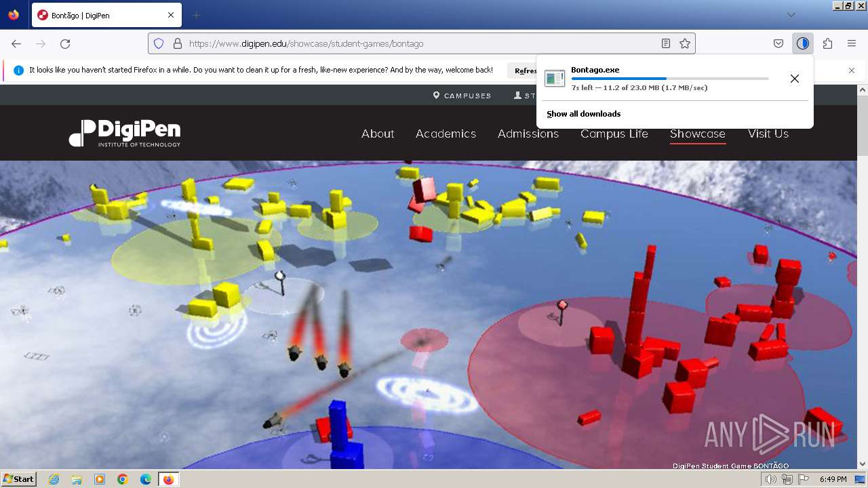Open the CAMPUSES link
The width and height of the screenshot is (868, 488).
click(x=462, y=96)
